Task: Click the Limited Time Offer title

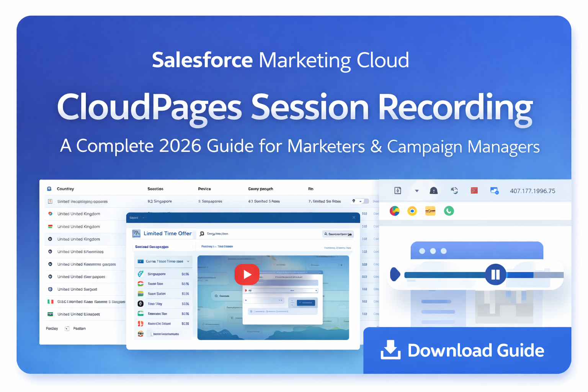Action: coord(168,234)
